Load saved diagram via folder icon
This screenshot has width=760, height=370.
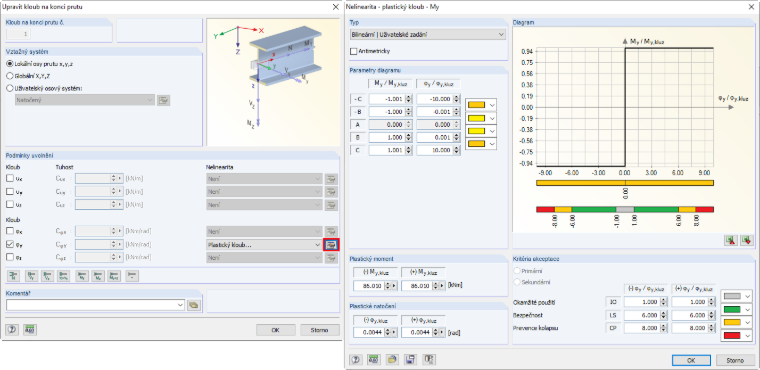(x=392, y=359)
